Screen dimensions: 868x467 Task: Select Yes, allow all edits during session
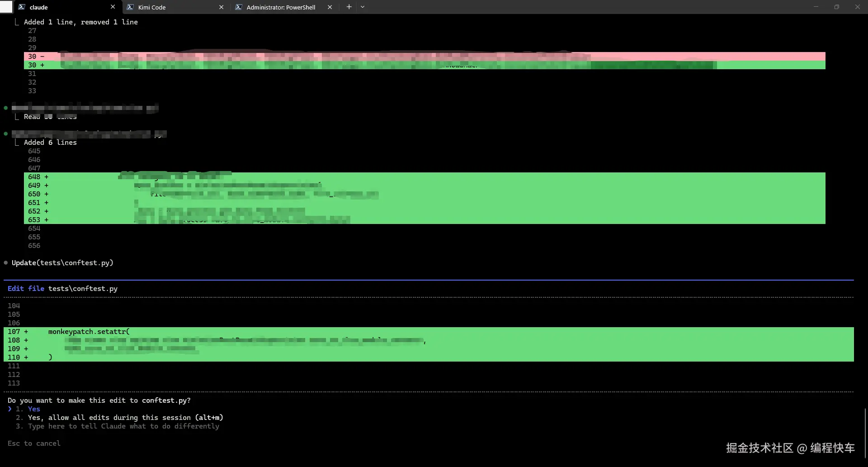[x=125, y=418]
